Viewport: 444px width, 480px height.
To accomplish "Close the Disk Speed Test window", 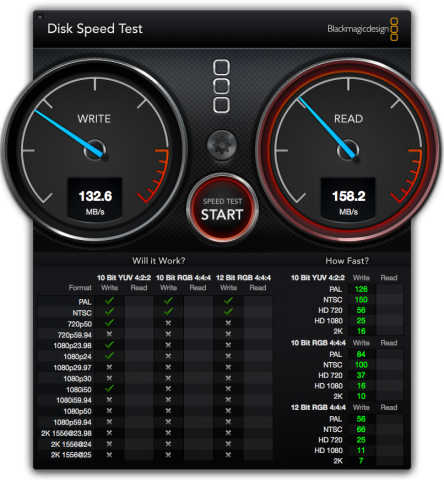I will (x=40, y=17).
